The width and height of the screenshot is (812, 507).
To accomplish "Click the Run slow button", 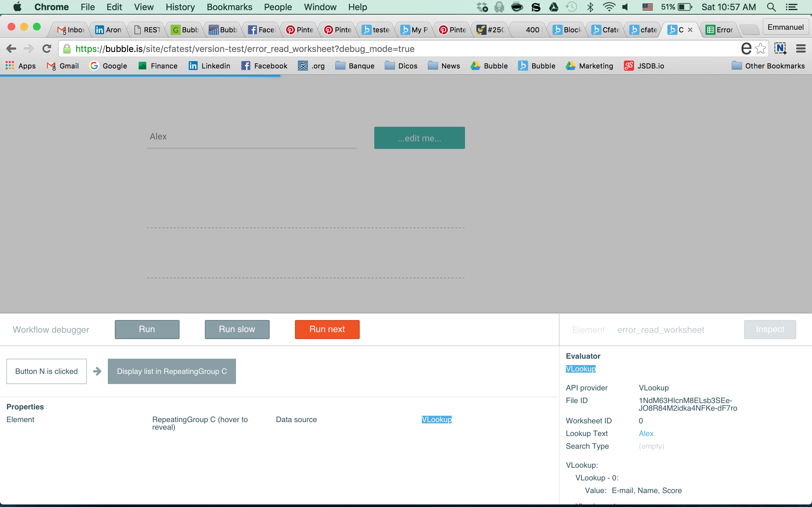I will [237, 329].
